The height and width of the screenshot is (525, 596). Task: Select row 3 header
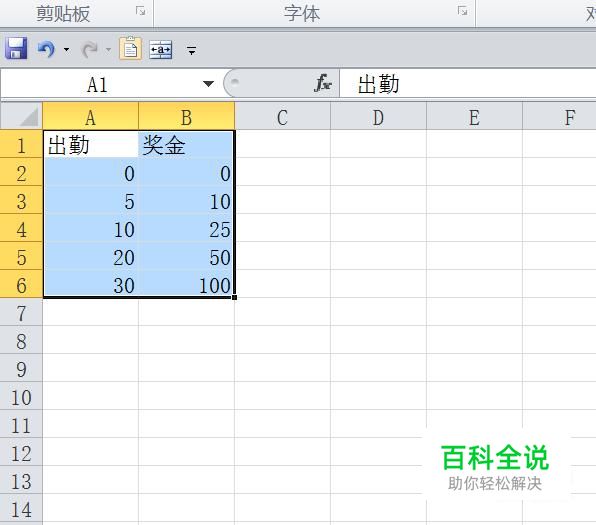(21, 200)
